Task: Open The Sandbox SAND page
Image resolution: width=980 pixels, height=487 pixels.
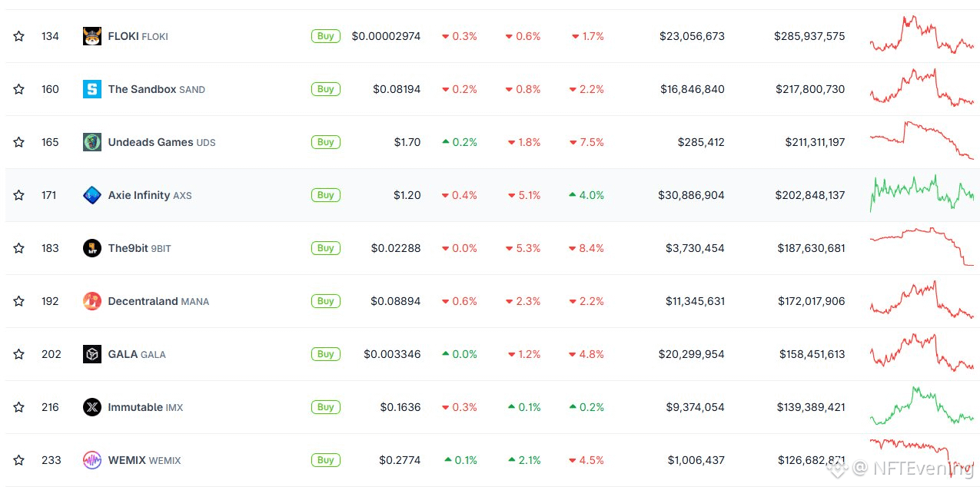Action: tap(157, 89)
